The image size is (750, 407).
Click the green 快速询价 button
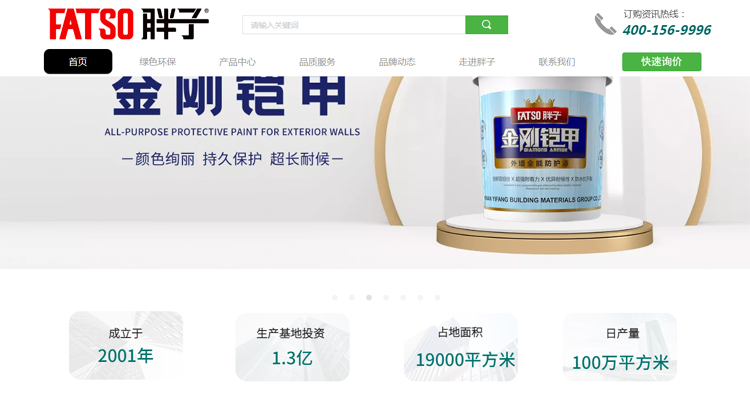click(662, 62)
